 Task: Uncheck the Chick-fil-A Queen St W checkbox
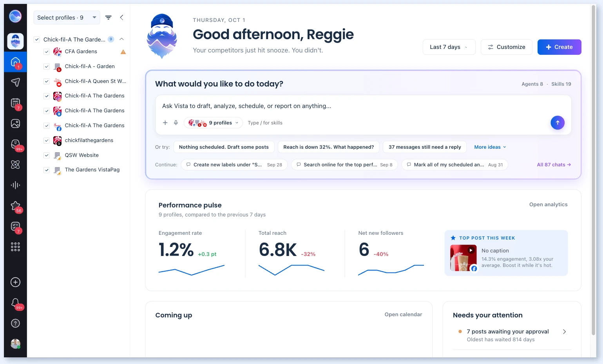point(47,81)
